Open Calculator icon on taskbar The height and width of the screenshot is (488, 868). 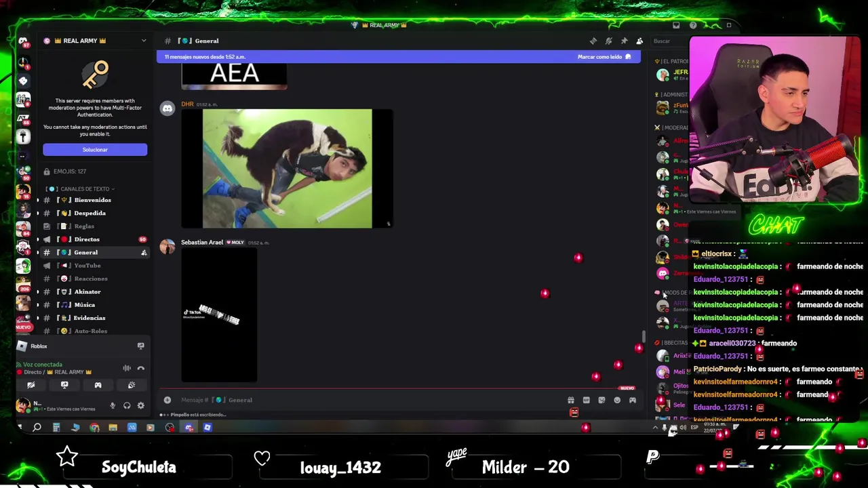(56, 427)
